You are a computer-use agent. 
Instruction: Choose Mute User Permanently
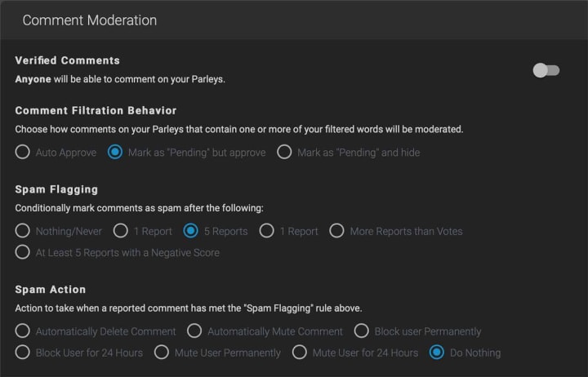(x=161, y=353)
